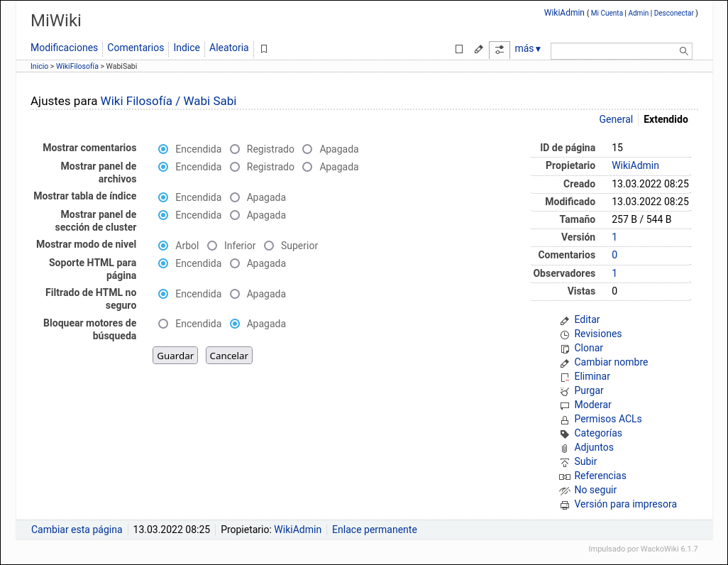Open Modificaciones in the navigation menu

click(x=64, y=48)
